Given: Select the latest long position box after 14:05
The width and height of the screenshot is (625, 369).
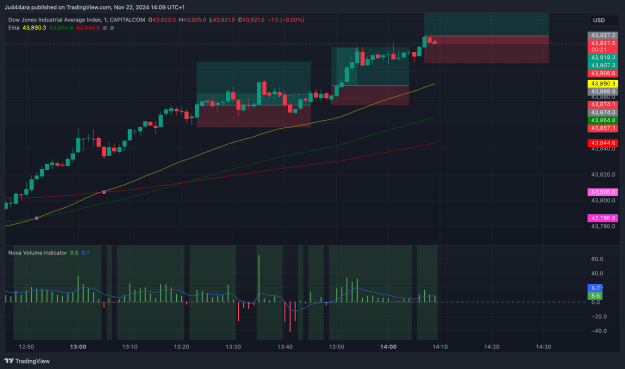Looking at the screenshot, I should tap(486, 37).
